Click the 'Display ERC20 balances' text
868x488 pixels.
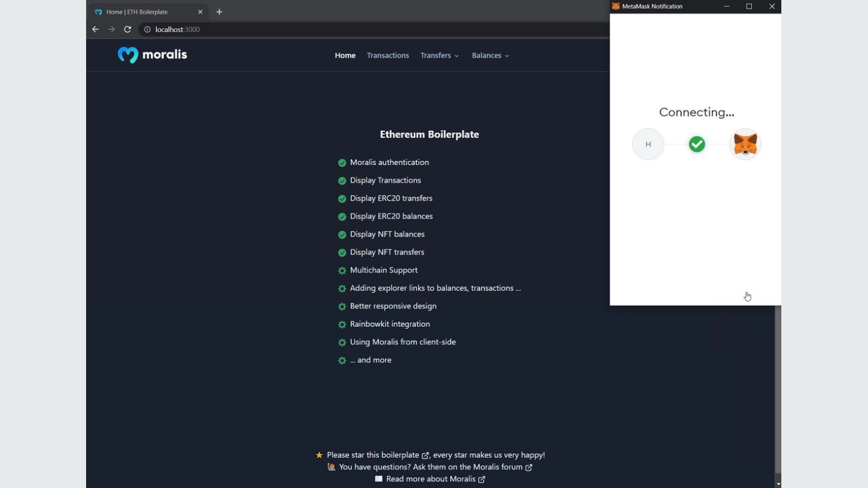[x=391, y=216]
